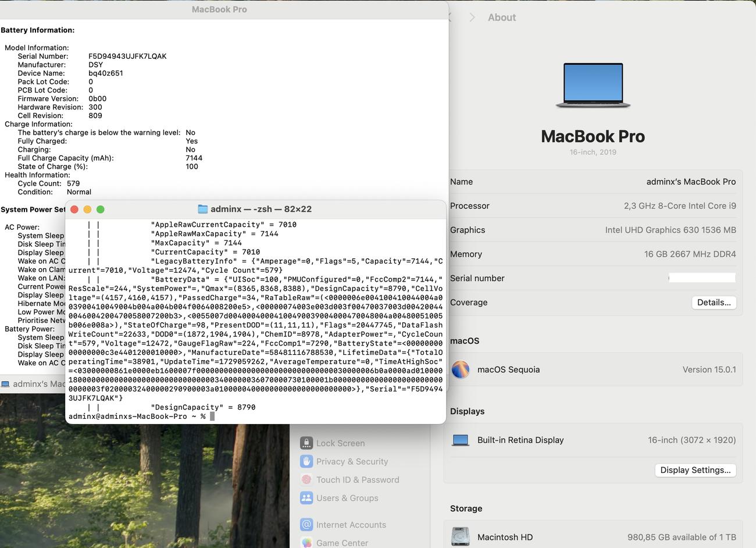Click the Built-in Retina Display icon

point(461,440)
